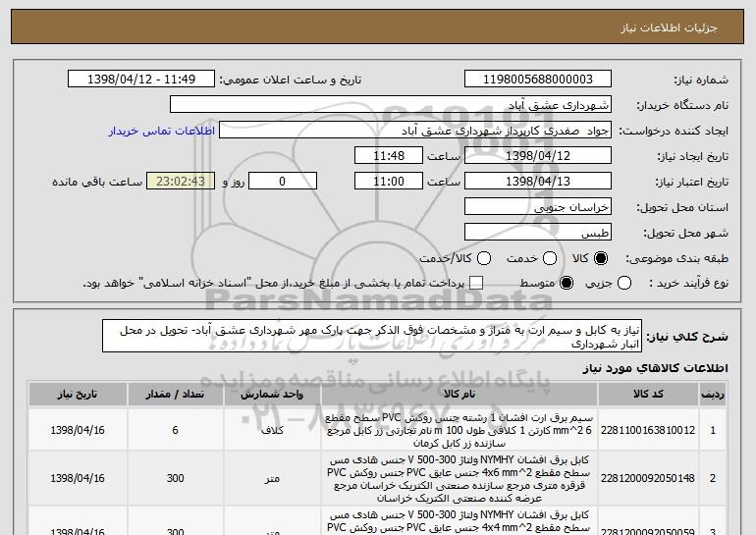
Task: Click creation date field 1398/04/12
Action: (538, 156)
